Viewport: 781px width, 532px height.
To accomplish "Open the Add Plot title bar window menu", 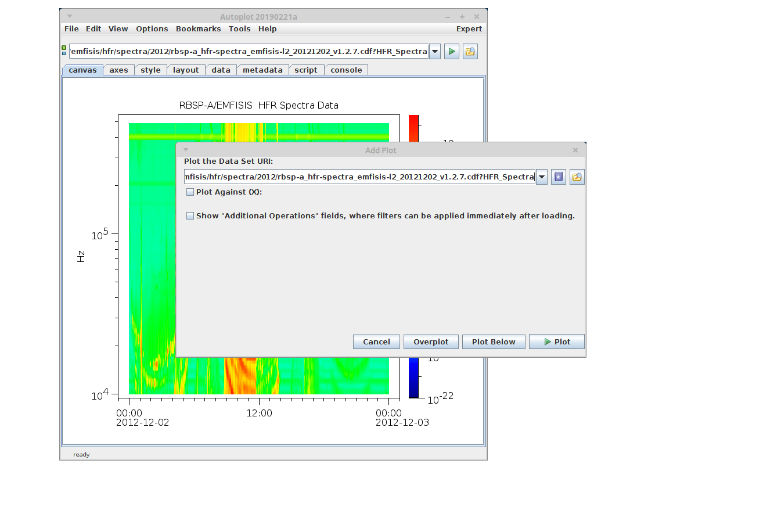I will click(186, 150).
